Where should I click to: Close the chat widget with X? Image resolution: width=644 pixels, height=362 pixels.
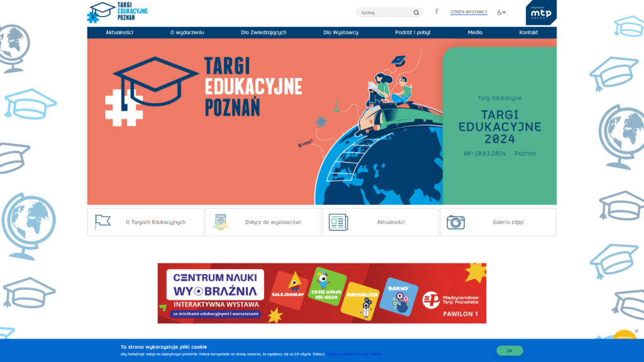pos(636,331)
